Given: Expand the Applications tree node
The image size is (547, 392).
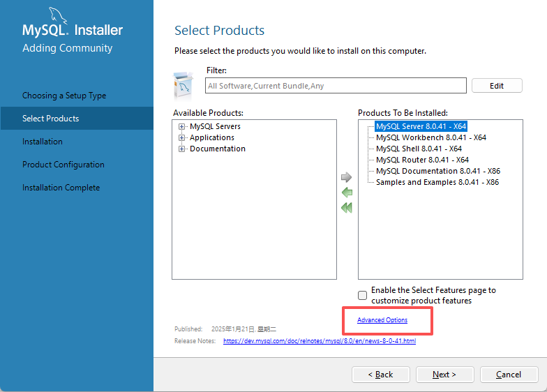Looking at the screenshot, I should 182,138.
